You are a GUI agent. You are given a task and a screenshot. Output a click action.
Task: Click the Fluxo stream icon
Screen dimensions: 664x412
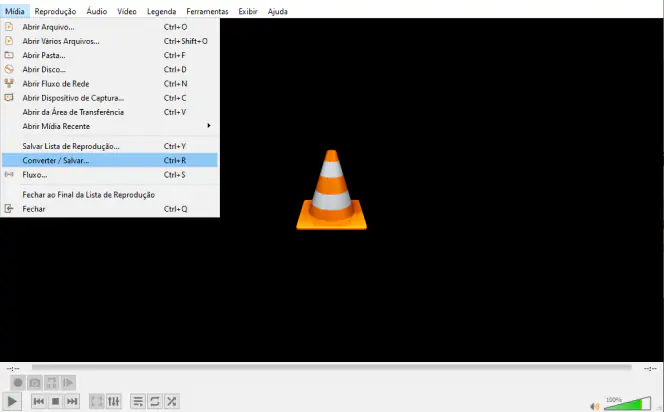pyautogui.click(x=9, y=174)
